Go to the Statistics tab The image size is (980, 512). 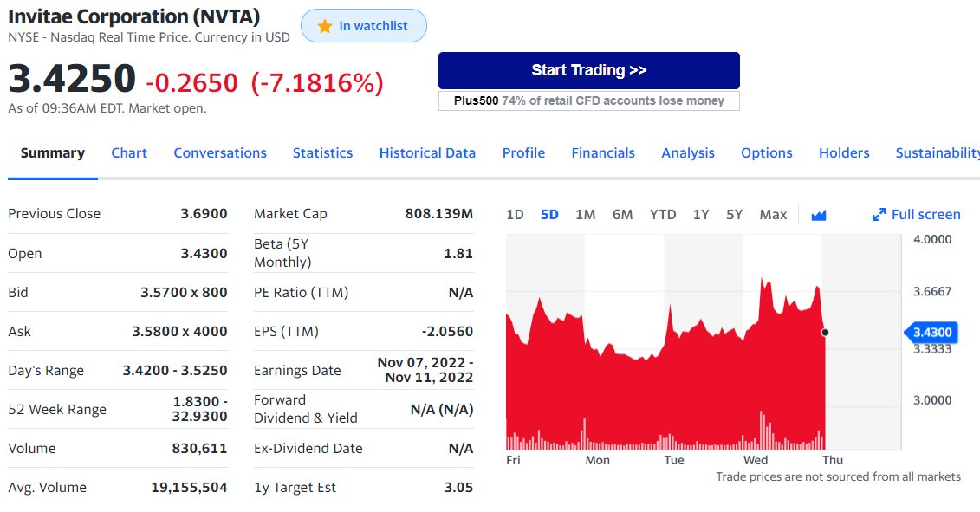[x=322, y=153]
